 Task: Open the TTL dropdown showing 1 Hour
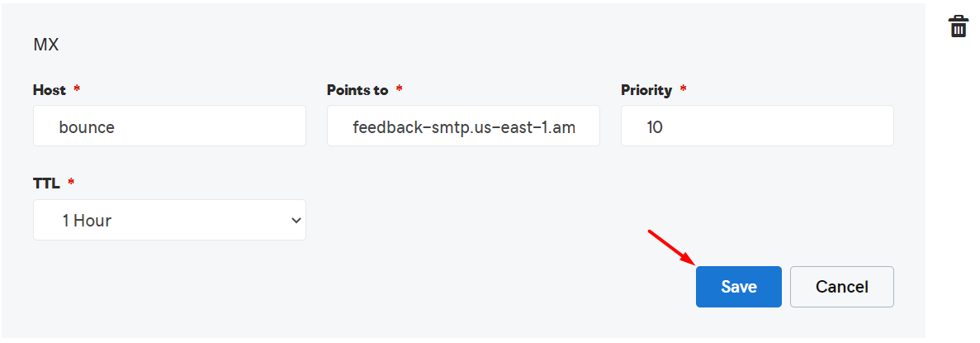point(169,221)
